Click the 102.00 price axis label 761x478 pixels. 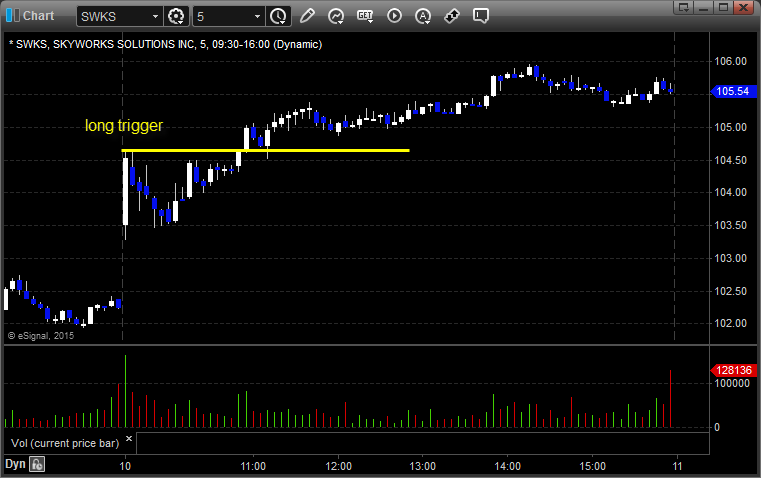[730, 323]
